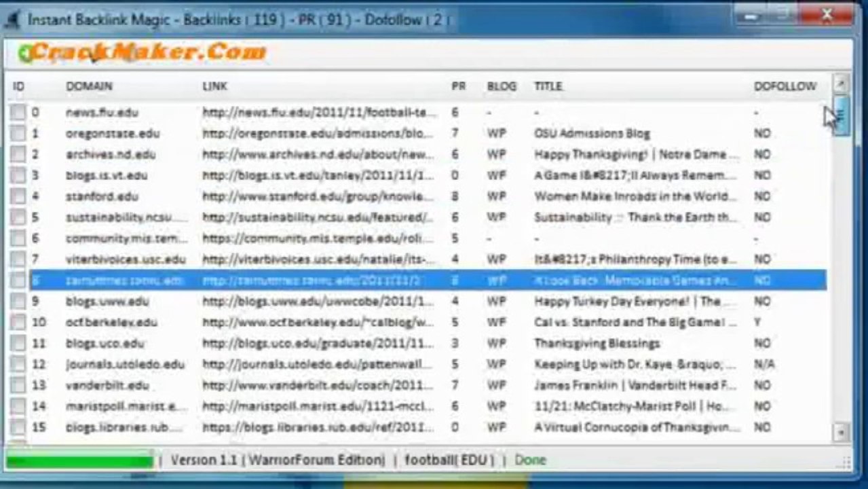868x489 pixels.
Task: Sort the list by PR column
Action: [x=458, y=86]
